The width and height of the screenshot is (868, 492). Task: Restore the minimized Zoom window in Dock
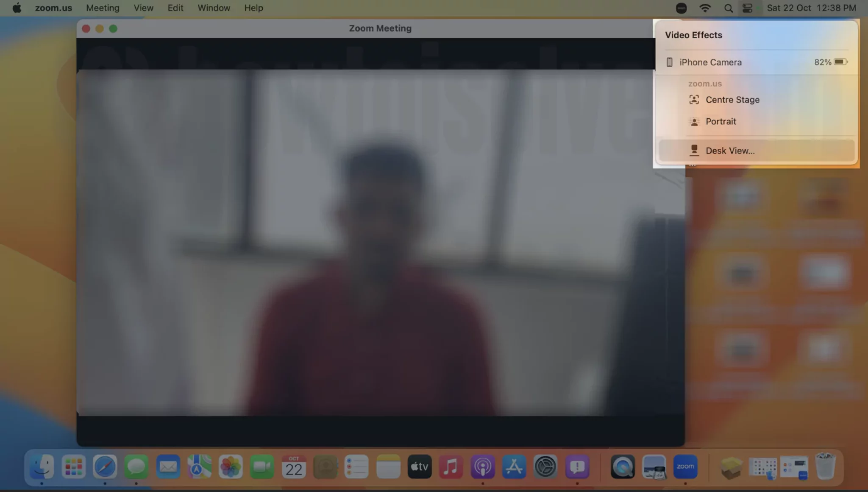794,468
